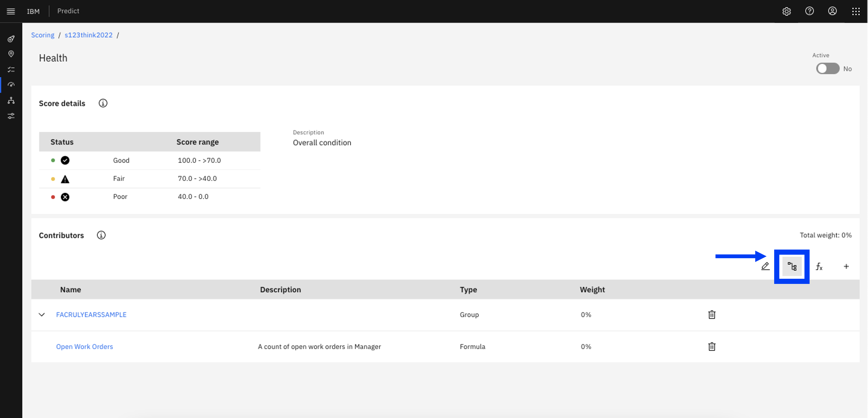This screenshot has width=868, height=418.
Task: Open the FACRULYEARSSAMPLE contributor link
Action: (91, 315)
